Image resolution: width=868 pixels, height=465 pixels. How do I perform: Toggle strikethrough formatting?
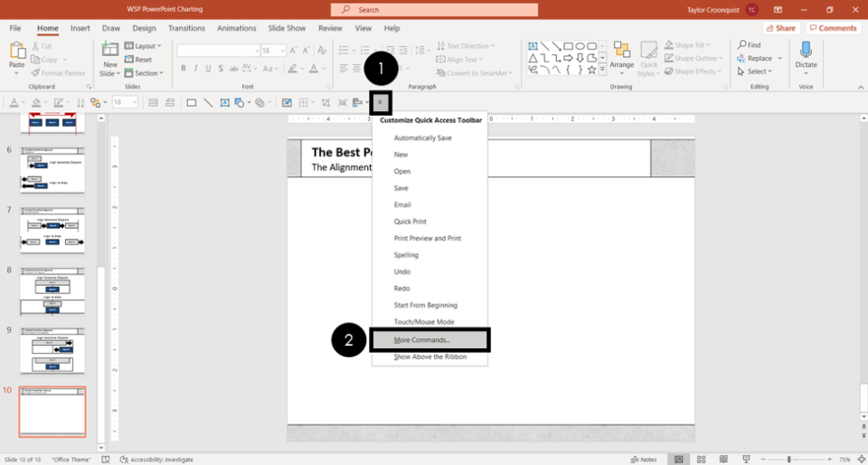tap(234, 69)
